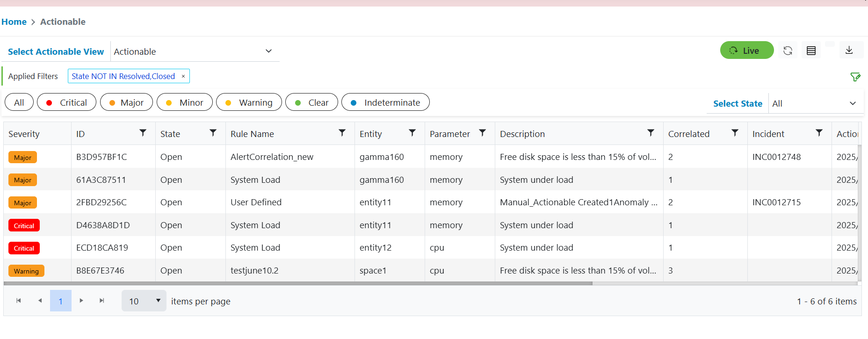Go to the next page
The image size is (868, 339).
pyautogui.click(x=81, y=301)
